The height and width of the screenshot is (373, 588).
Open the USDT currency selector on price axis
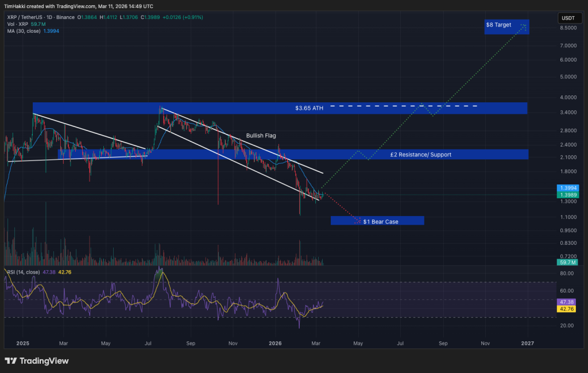click(x=567, y=18)
